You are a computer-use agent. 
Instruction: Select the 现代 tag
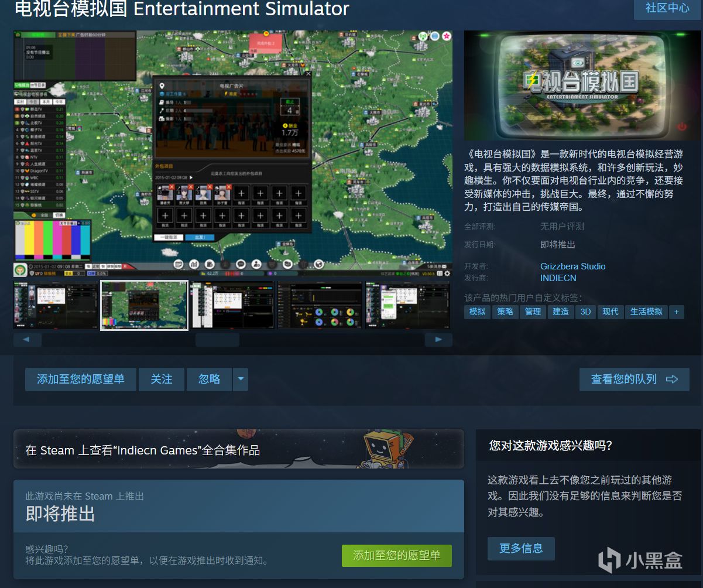click(x=611, y=312)
